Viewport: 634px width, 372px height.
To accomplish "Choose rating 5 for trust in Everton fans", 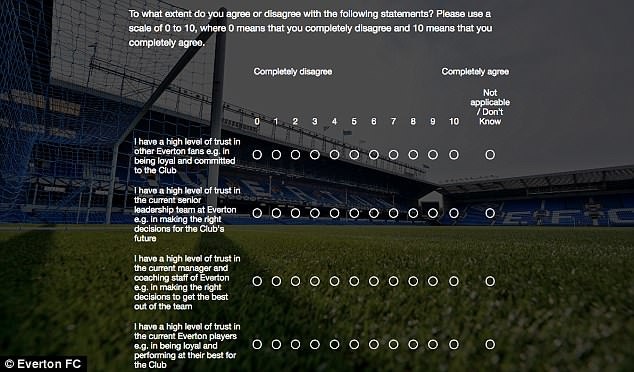I will (x=354, y=154).
